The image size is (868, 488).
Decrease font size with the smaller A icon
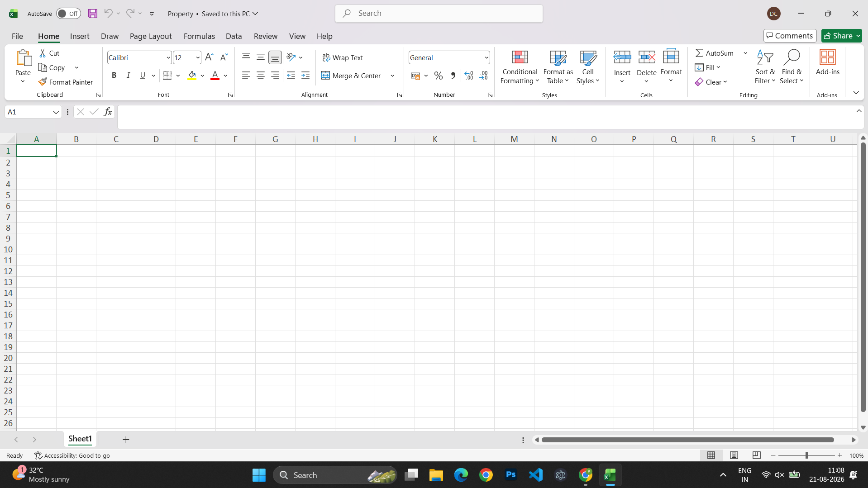click(x=224, y=57)
